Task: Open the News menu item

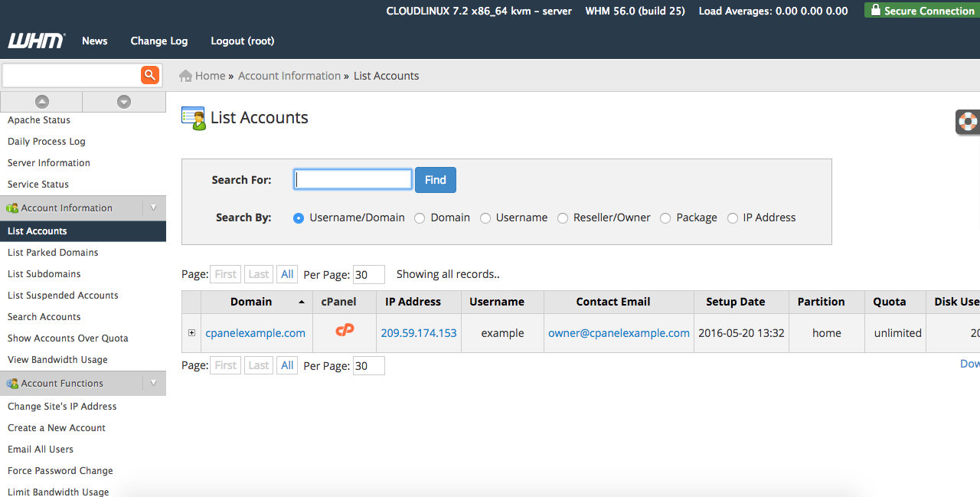Action: [x=95, y=41]
